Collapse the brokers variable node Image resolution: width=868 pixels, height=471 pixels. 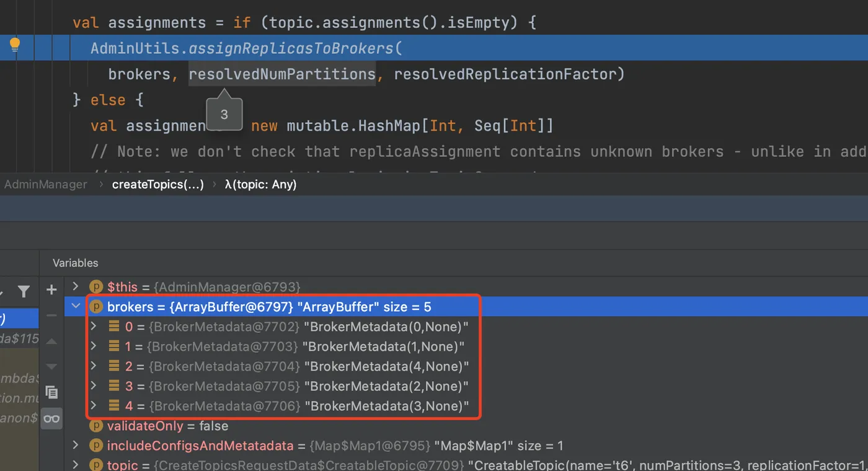tap(76, 306)
